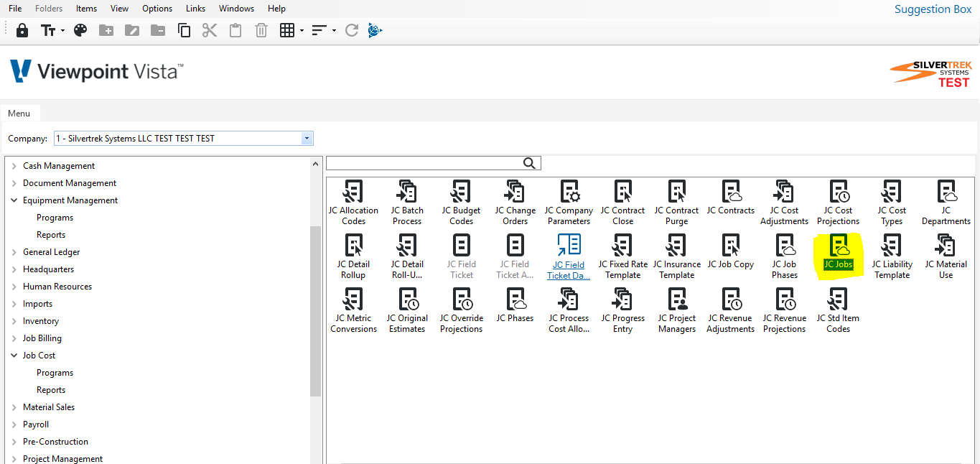Open JC Process Cost Allocations
Screen dimensions: 980x464
click(569, 310)
